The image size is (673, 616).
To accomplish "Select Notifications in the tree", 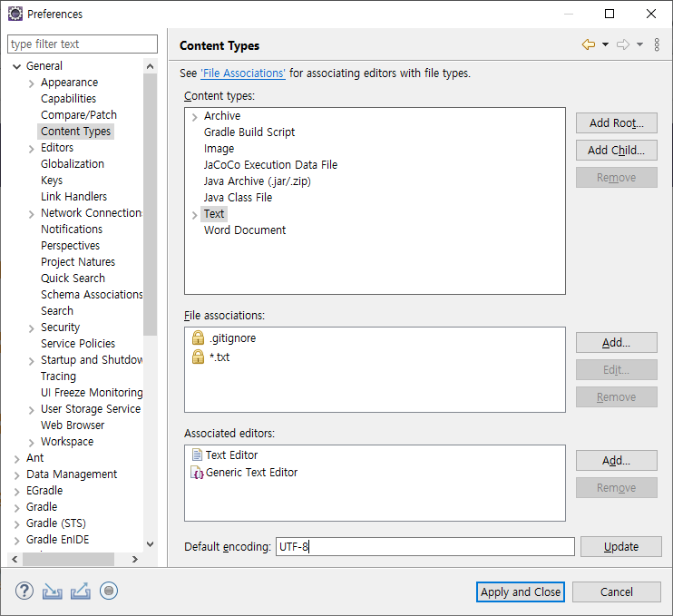I will point(72,230).
